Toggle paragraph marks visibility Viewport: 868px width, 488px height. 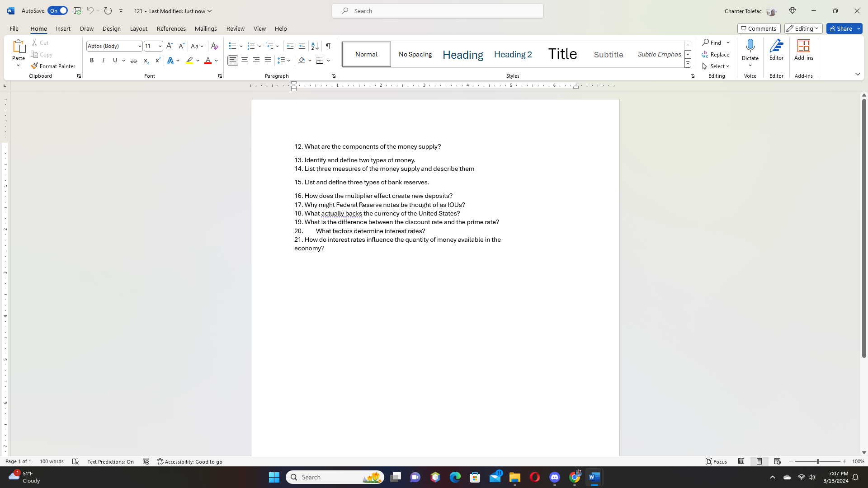[x=328, y=46]
